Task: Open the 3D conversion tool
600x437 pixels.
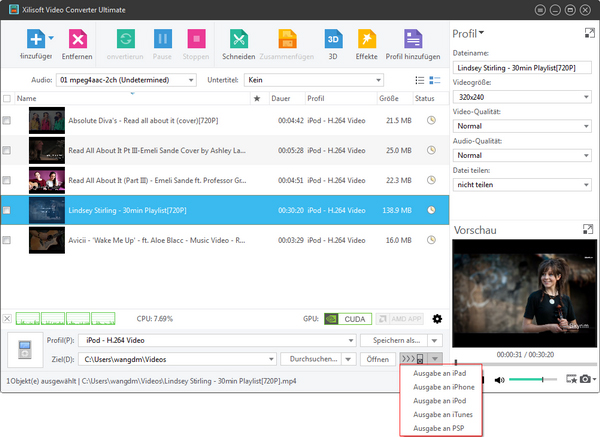Action: coord(333,39)
